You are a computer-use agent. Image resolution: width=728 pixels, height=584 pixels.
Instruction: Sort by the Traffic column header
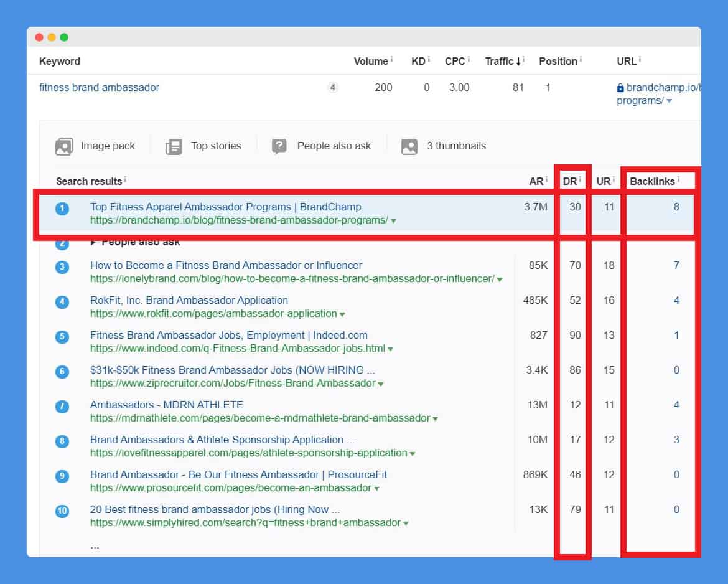point(503,62)
